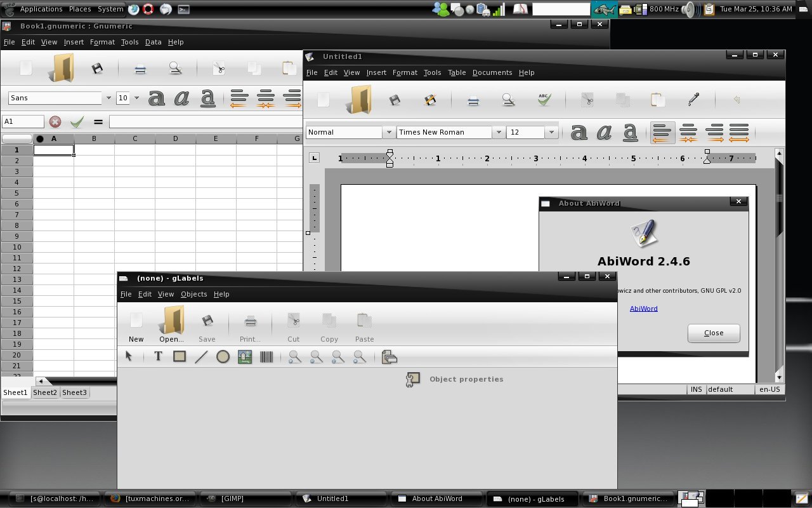Image resolution: width=812 pixels, height=508 pixels.
Task: Open a document in AbiWord
Action: [360, 100]
